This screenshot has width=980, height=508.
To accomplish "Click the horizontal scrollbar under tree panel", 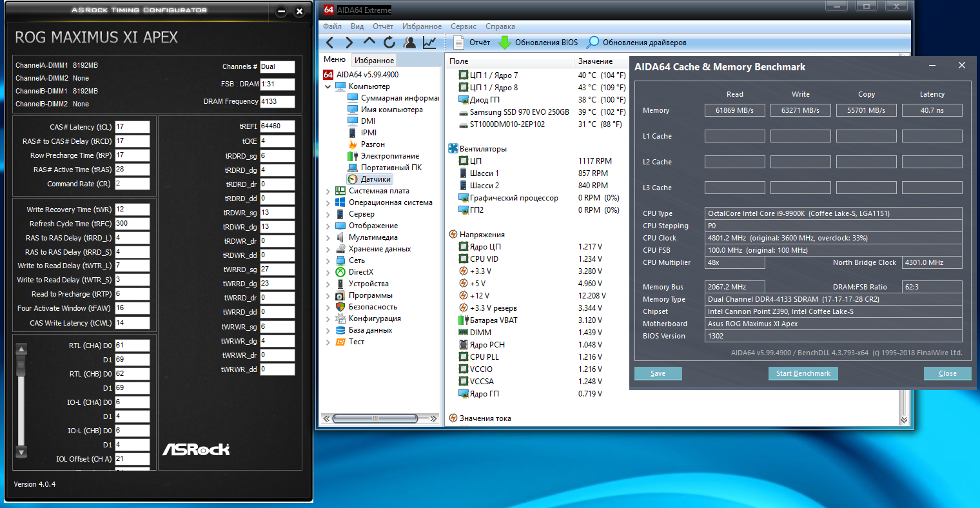I will 374,418.
